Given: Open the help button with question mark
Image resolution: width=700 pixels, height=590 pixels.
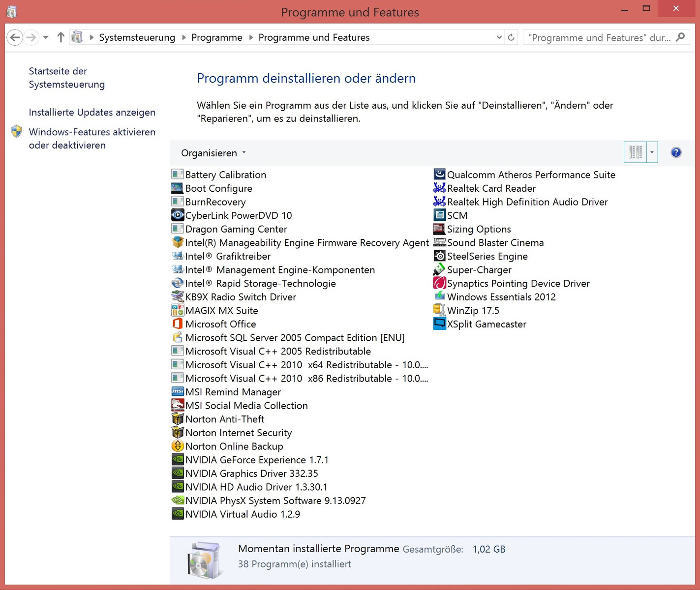Looking at the screenshot, I should coord(676,152).
